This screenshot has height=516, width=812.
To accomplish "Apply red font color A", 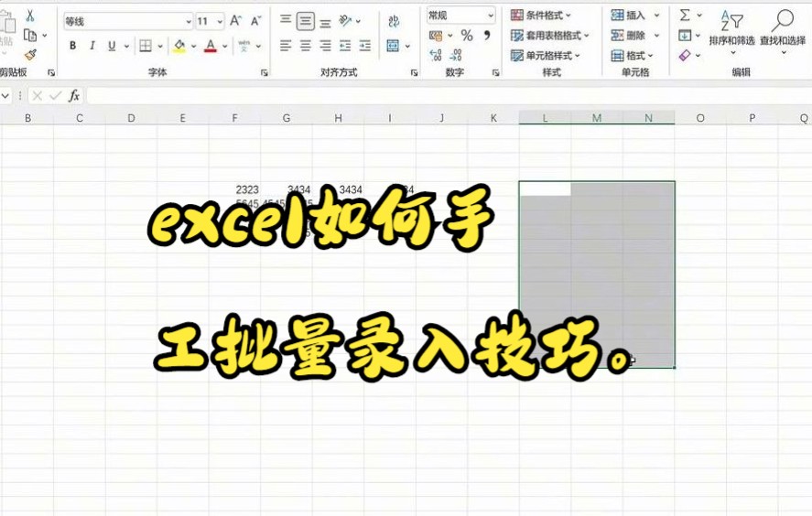I will pos(211,46).
